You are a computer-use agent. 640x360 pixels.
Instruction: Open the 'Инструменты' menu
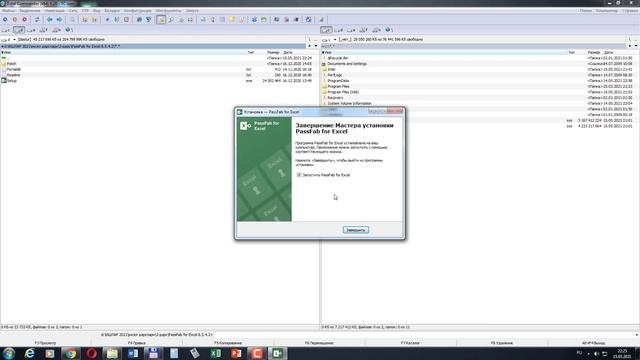tap(169, 11)
